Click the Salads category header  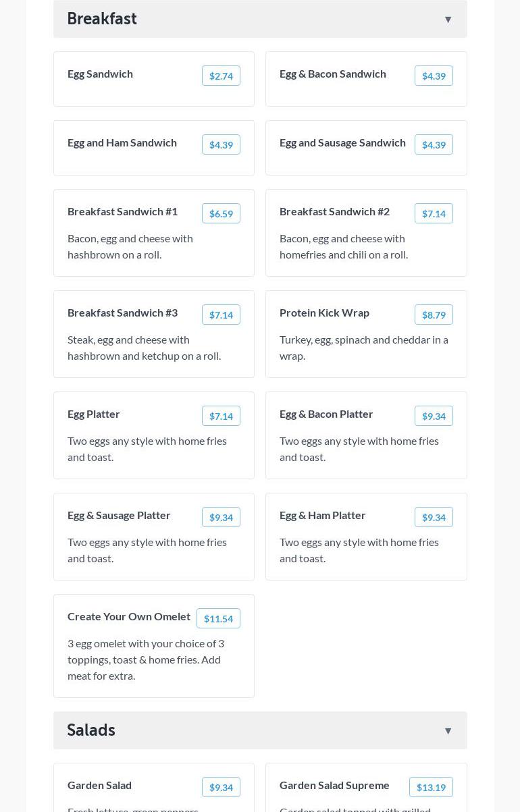tap(91, 730)
